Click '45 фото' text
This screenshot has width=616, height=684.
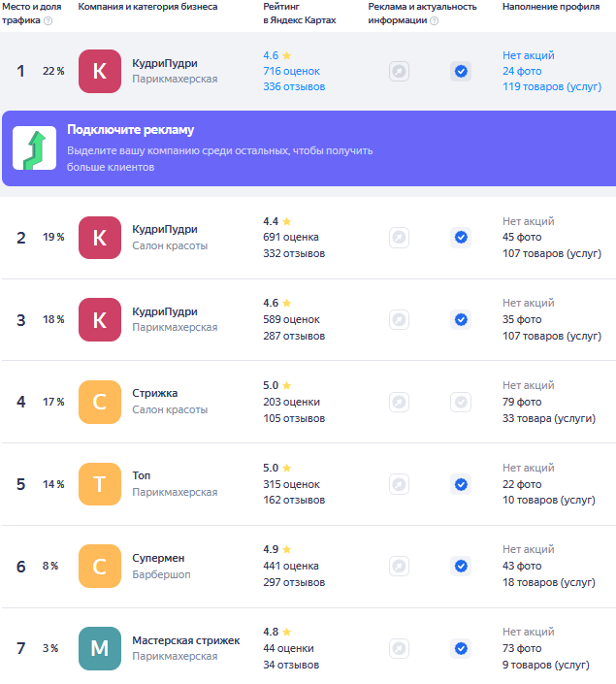[x=522, y=238]
